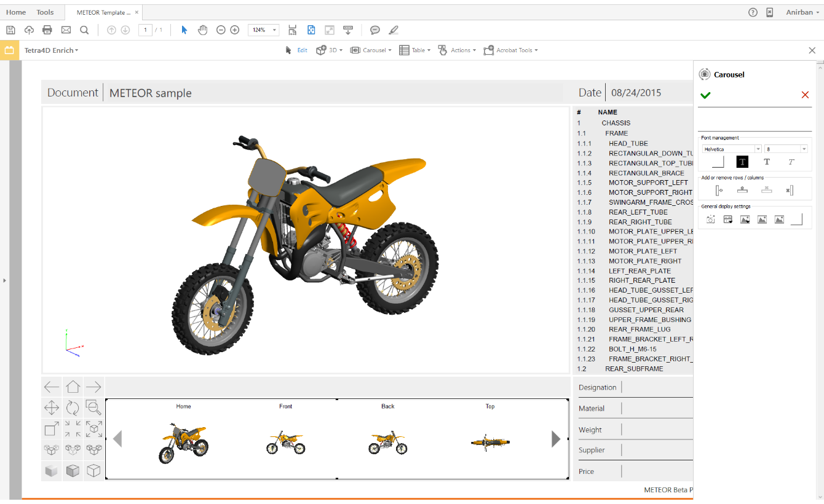This screenshot has height=504, width=824.
Task: Click the zoom magnifier tool in navigation grid
Action: (x=93, y=408)
